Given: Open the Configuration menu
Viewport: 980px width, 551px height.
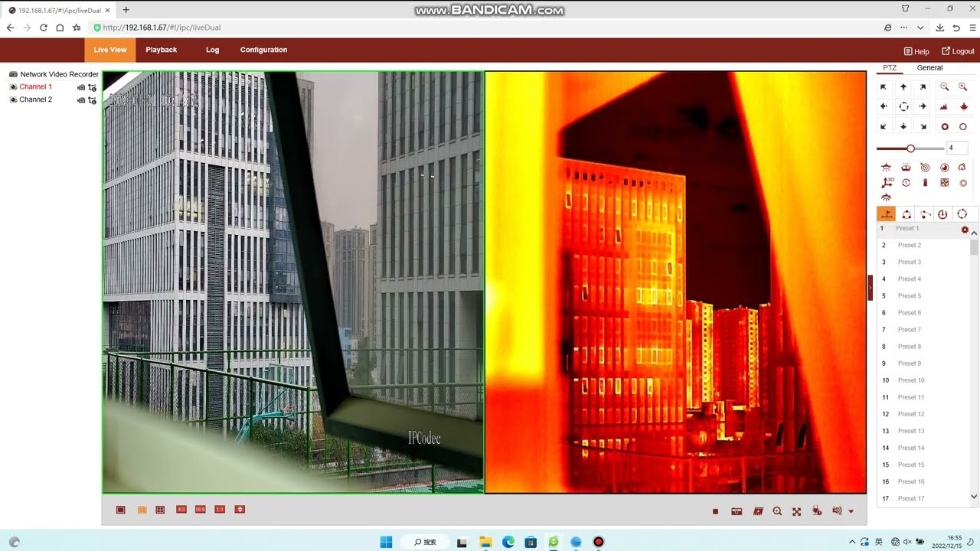Looking at the screenshot, I should coord(263,50).
